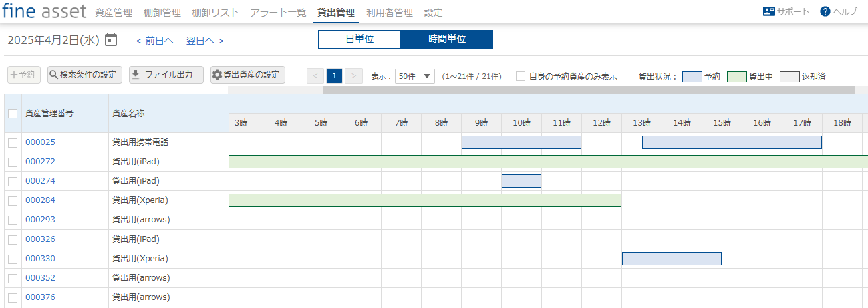Screen dimensions: 868x308
Task: Select 000025 morning reservation bar
Action: pos(521,142)
